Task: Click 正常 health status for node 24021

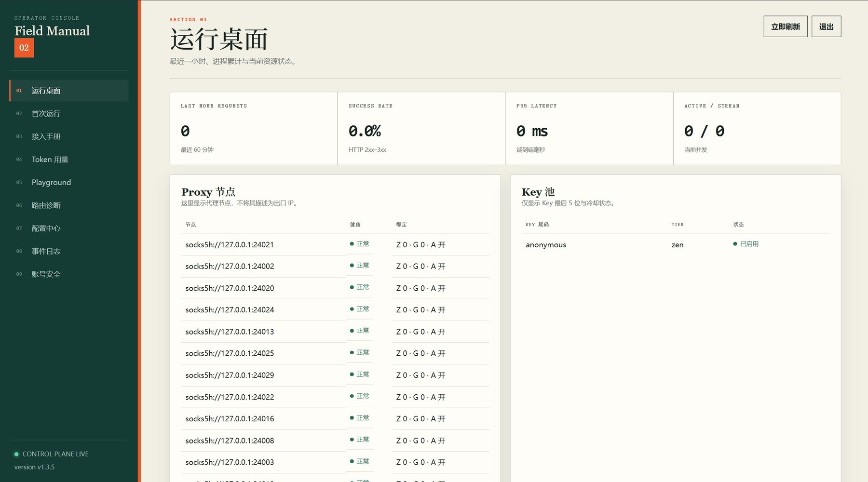Action: 360,244
